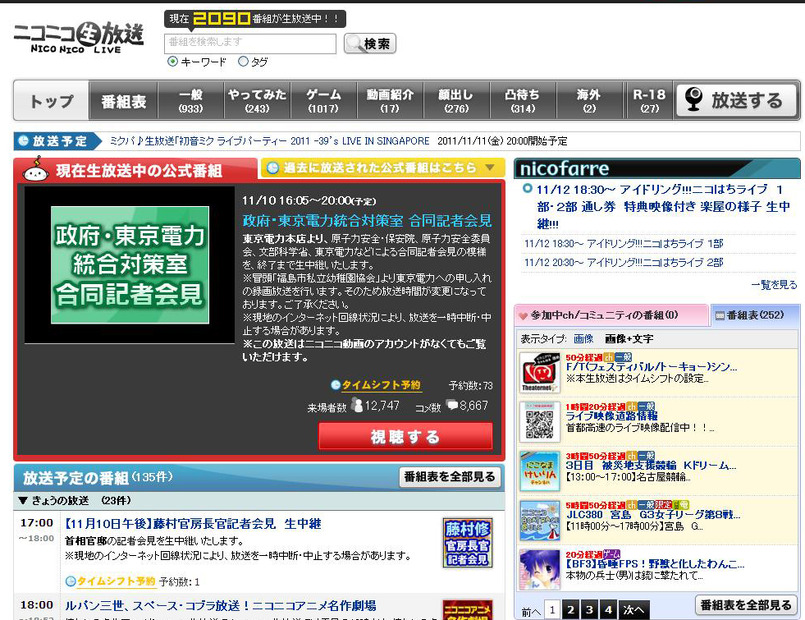Click the nicofarre banner logo

click(565, 169)
